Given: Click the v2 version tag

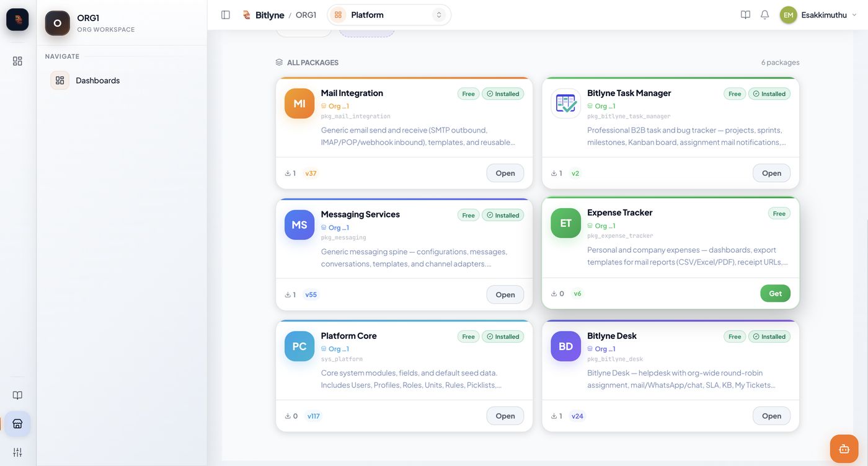Looking at the screenshot, I should tap(575, 174).
